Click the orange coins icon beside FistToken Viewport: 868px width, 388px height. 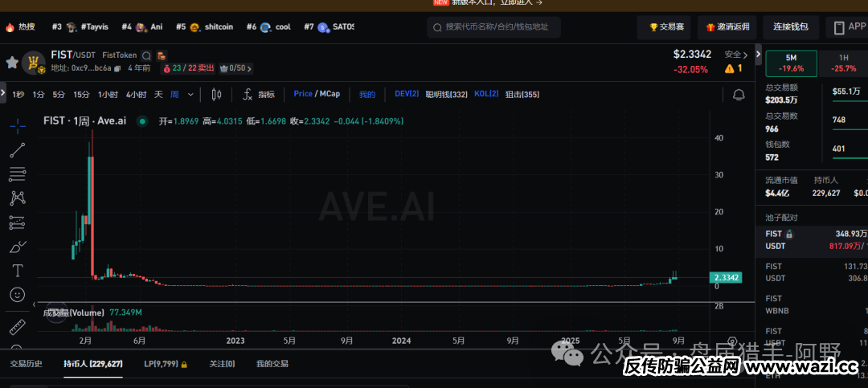coord(161,55)
